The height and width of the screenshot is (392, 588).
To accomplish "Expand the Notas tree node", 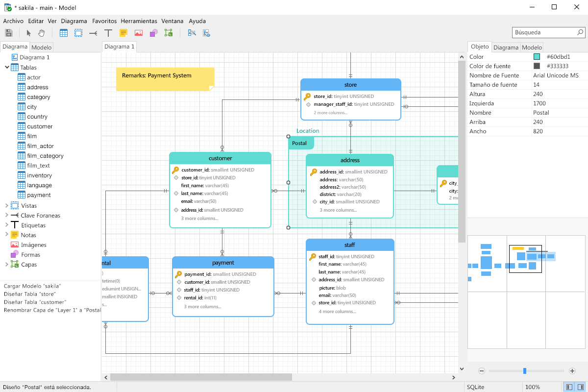I will [7, 235].
